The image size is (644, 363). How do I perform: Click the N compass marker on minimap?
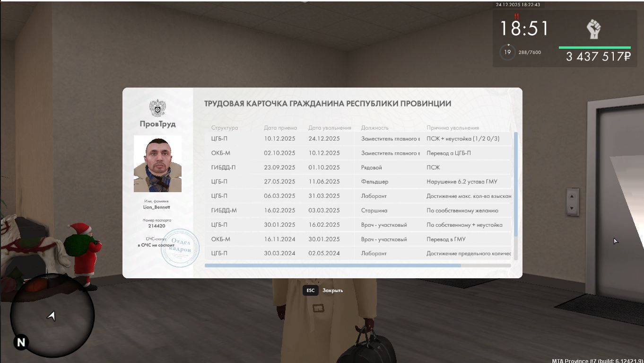(21, 343)
